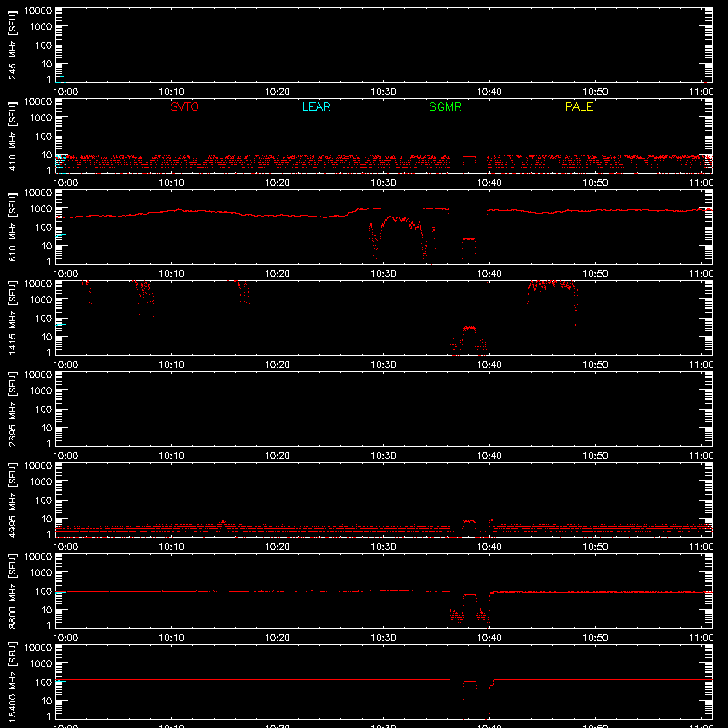Click the red SVTO station label
Image resolution: width=728 pixels, height=728 pixels.
[x=185, y=106]
